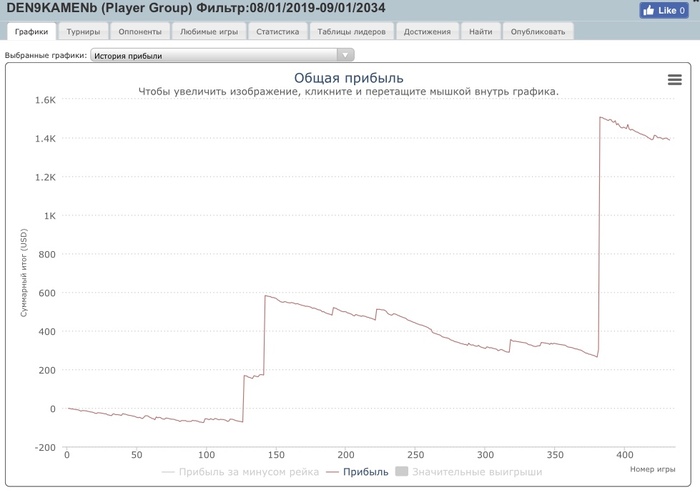Click the chart zoom instruction subtitle

pos(348,92)
